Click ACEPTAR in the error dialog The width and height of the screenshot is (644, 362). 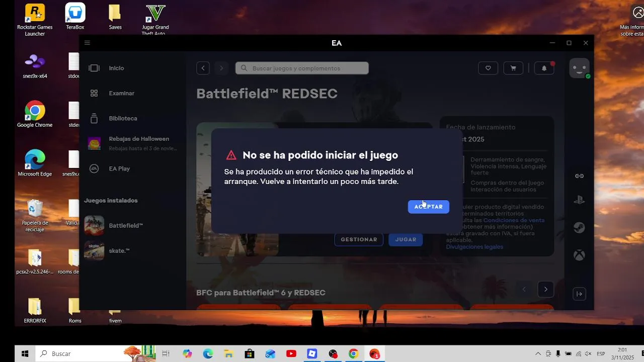[x=428, y=207]
